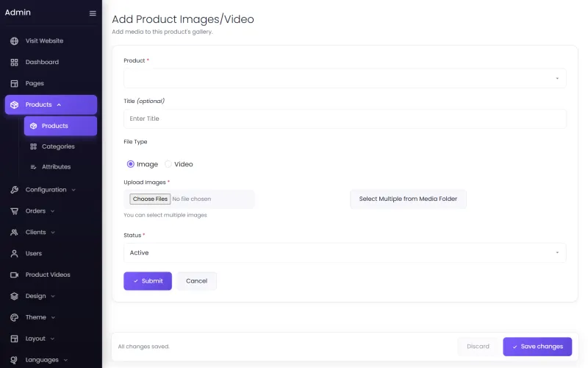Click the Cancel button
The height and width of the screenshot is (368, 588).
tap(196, 281)
